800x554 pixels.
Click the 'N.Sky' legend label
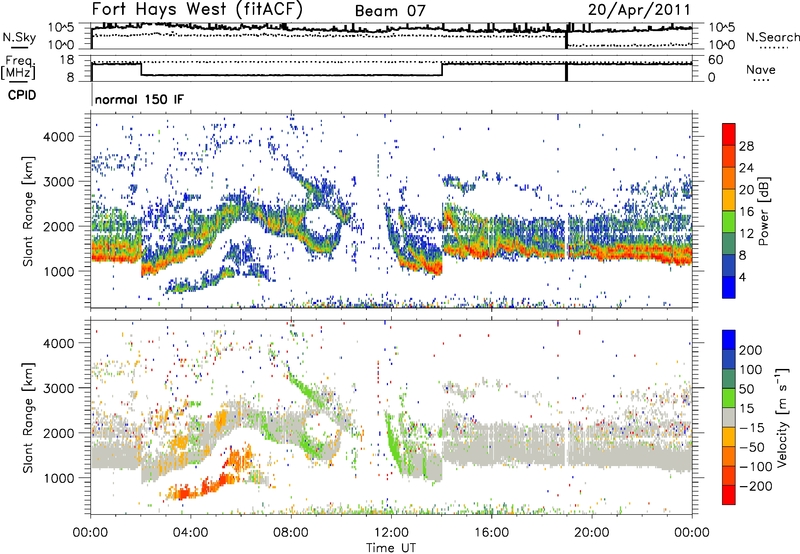coord(19,37)
